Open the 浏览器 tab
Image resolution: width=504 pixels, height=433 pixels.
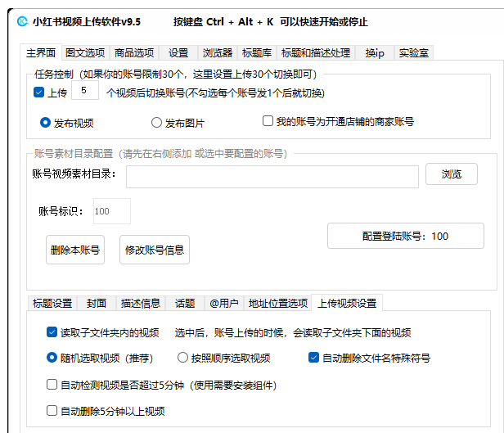[218, 52]
